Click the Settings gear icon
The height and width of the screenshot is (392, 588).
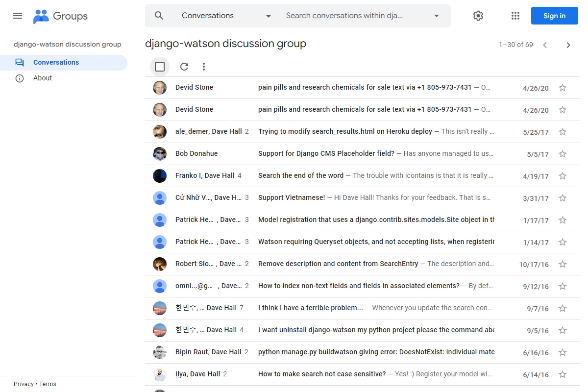478,16
